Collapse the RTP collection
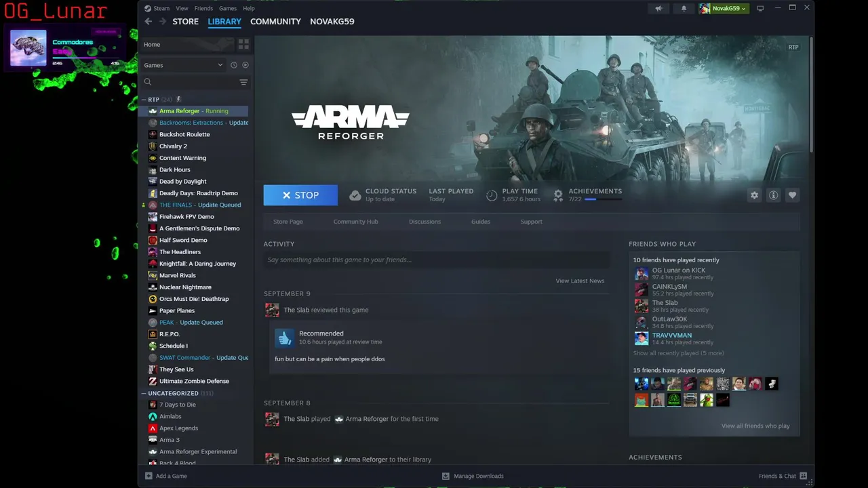Image resolution: width=868 pixels, height=488 pixels. (x=144, y=100)
